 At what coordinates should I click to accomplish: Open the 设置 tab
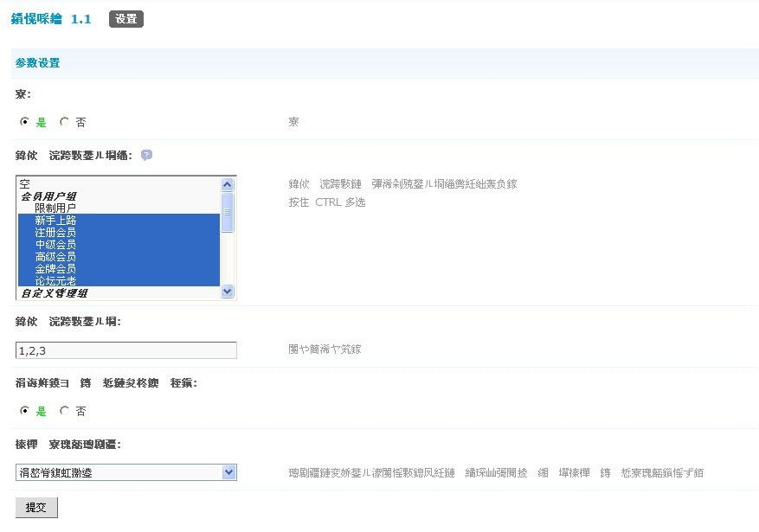[x=125, y=19]
